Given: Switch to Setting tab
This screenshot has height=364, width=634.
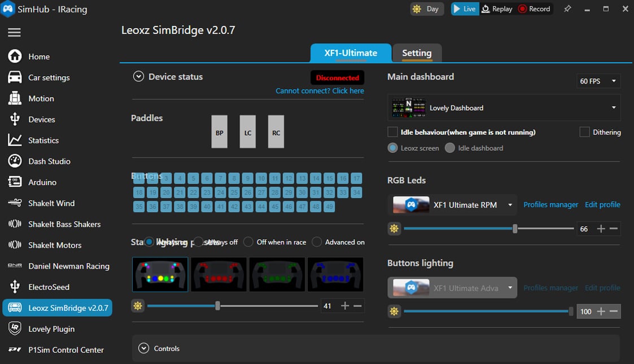Looking at the screenshot, I should (417, 53).
